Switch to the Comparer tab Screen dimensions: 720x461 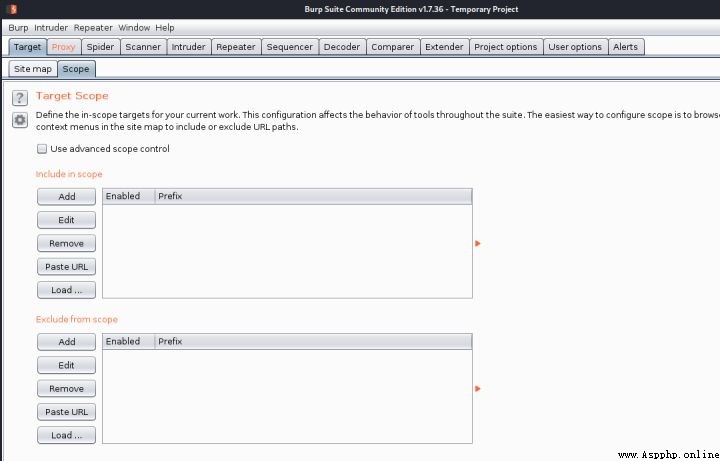pyautogui.click(x=393, y=47)
